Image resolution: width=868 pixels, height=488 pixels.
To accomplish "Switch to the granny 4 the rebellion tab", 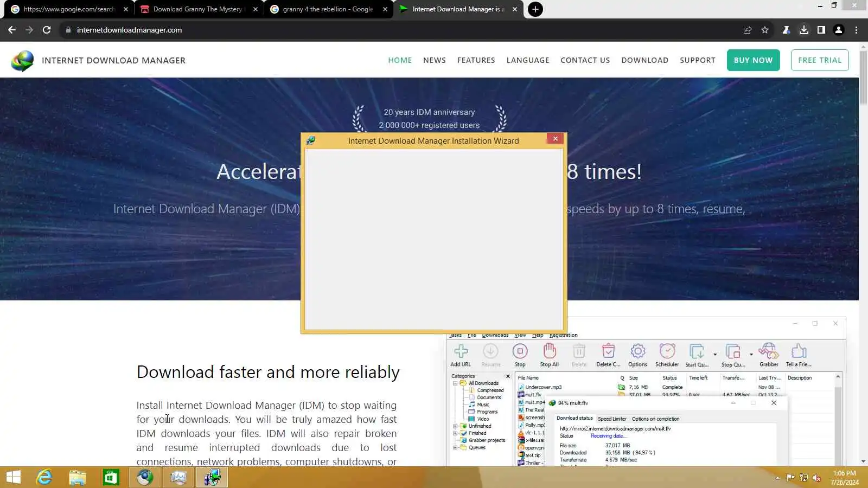I will 328,9.
